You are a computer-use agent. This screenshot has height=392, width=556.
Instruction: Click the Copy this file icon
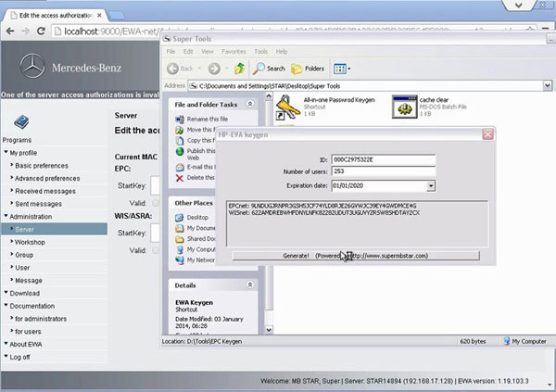coord(180,141)
